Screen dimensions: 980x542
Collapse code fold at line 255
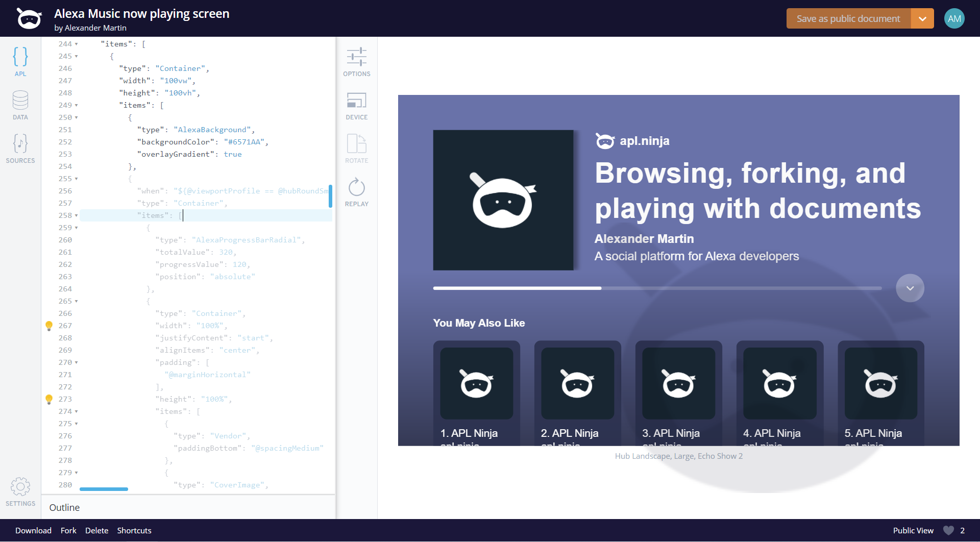(x=77, y=179)
